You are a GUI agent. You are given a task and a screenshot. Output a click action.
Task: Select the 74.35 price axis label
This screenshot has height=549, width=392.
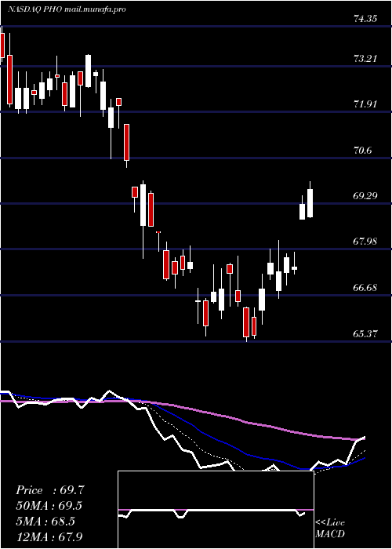click(x=365, y=19)
